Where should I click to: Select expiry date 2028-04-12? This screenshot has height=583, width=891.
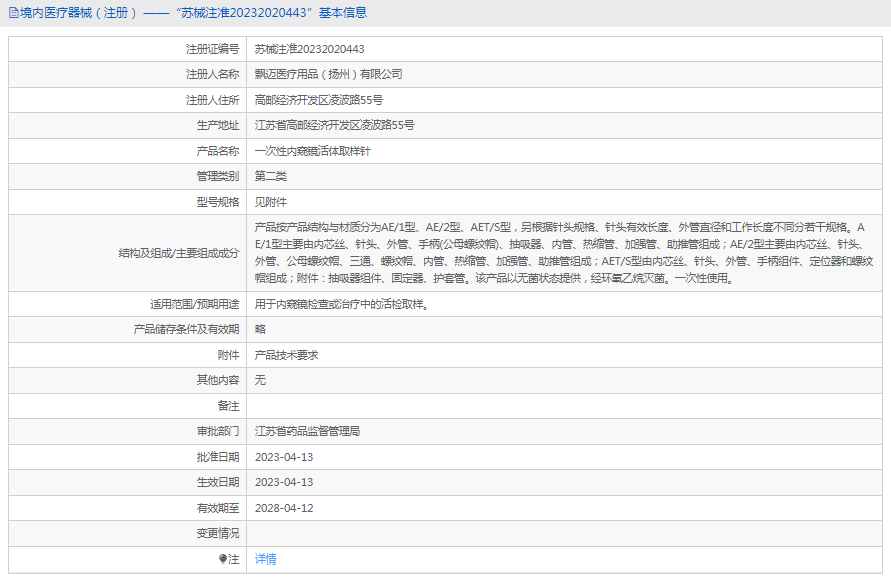click(284, 508)
